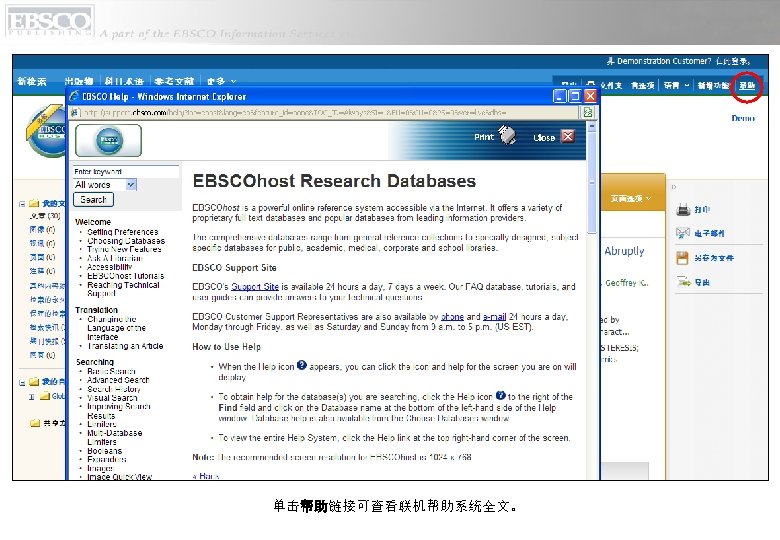Click the Enter keyword input field

click(126, 171)
